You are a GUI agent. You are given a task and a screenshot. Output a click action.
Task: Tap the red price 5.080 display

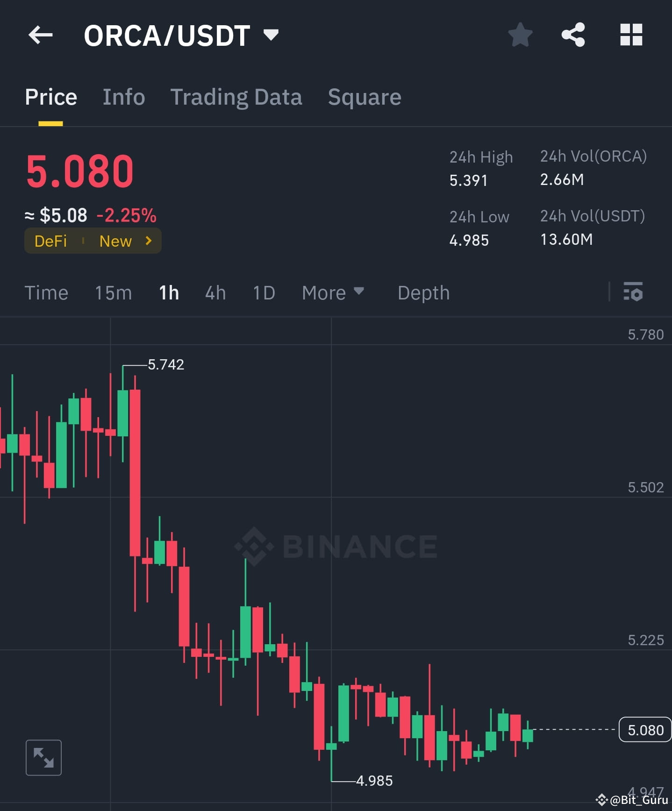[79, 171]
